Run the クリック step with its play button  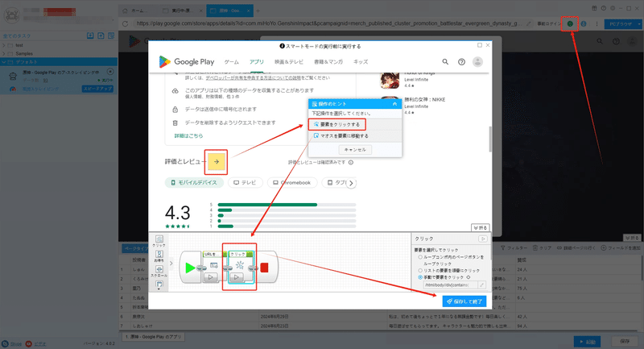[236, 276]
